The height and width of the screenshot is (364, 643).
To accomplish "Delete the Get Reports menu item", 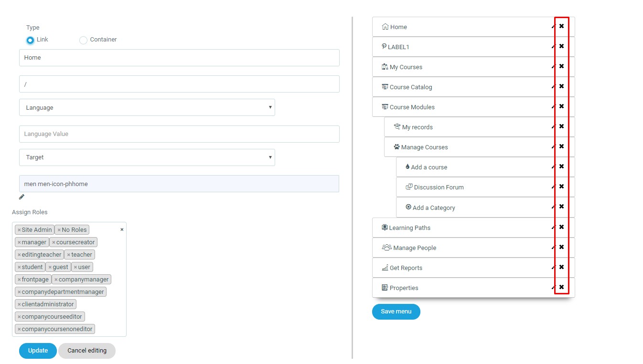I will (561, 267).
